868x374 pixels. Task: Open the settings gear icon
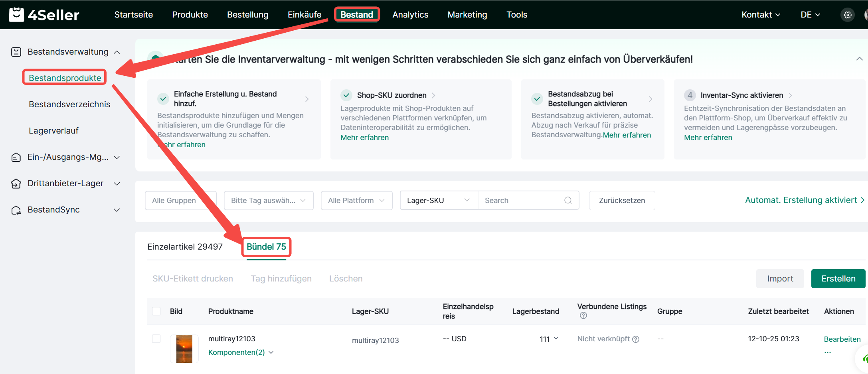pyautogui.click(x=848, y=15)
